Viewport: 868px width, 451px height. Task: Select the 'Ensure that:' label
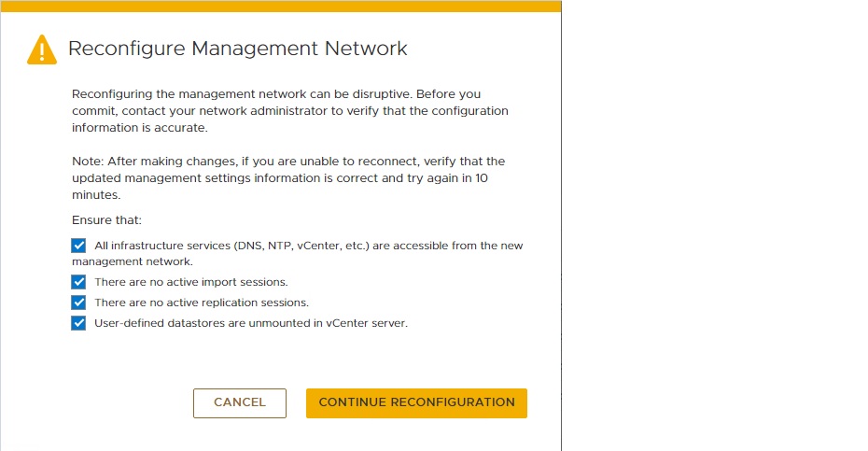[x=106, y=220]
